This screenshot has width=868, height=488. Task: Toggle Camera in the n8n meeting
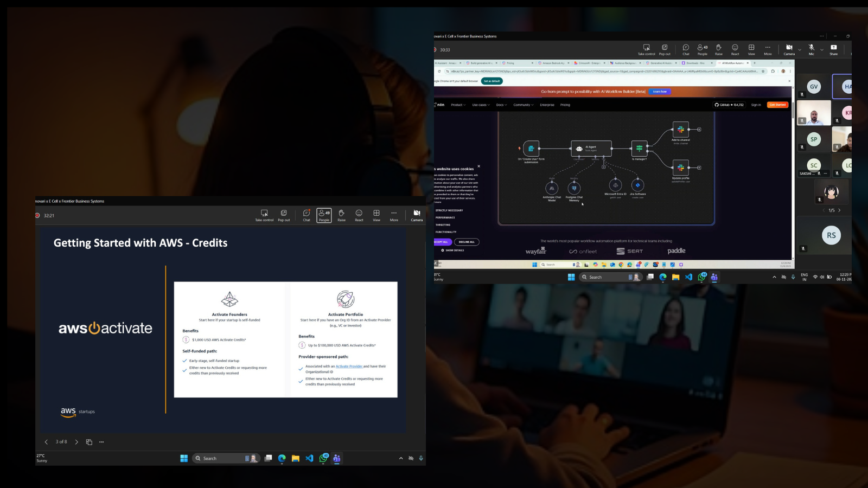point(789,49)
